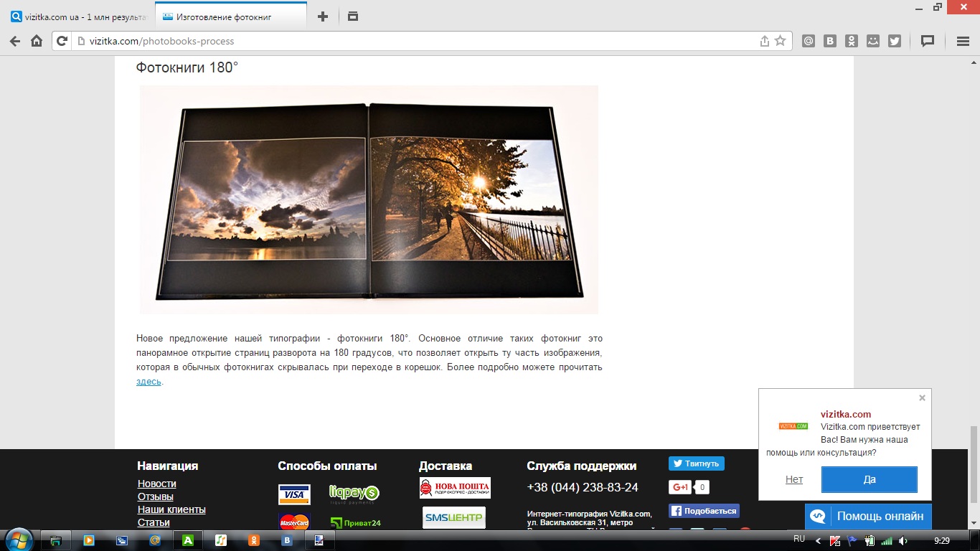Click the share icon in the address bar
The image size is (980, 551).
point(764,41)
